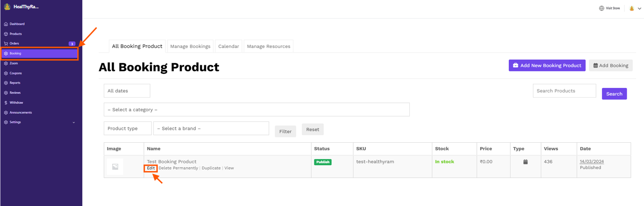This screenshot has height=206, width=644.
Task: Click the Date column header
Action: pyautogui.click(x=585, y=149)
